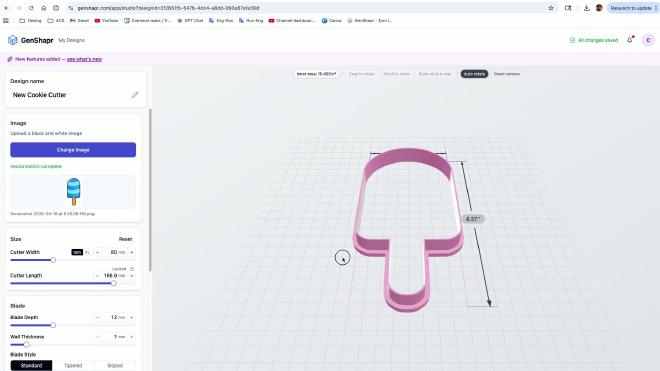The width and height of the screenshot is (660, 371).
Task: Decrease Cutter Length with minus button
Action: [x=98, y=276]
